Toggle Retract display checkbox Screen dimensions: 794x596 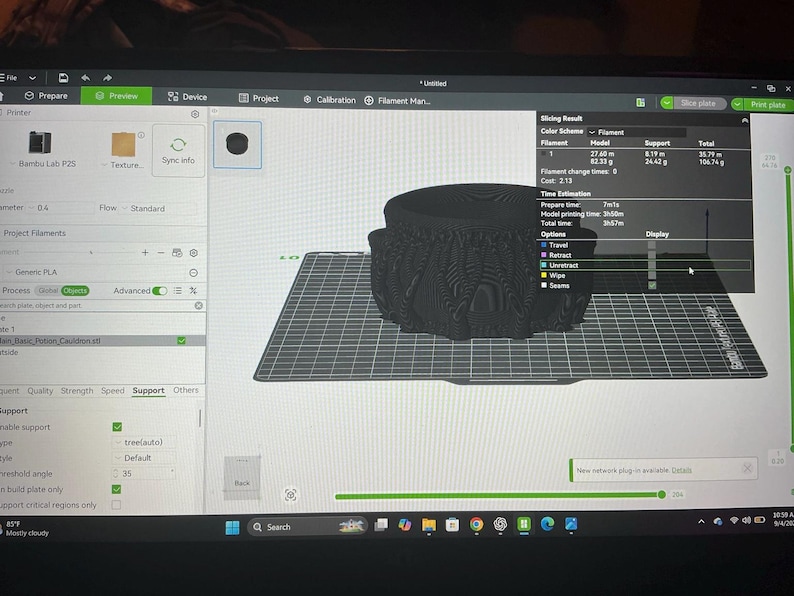pos(652,255)
